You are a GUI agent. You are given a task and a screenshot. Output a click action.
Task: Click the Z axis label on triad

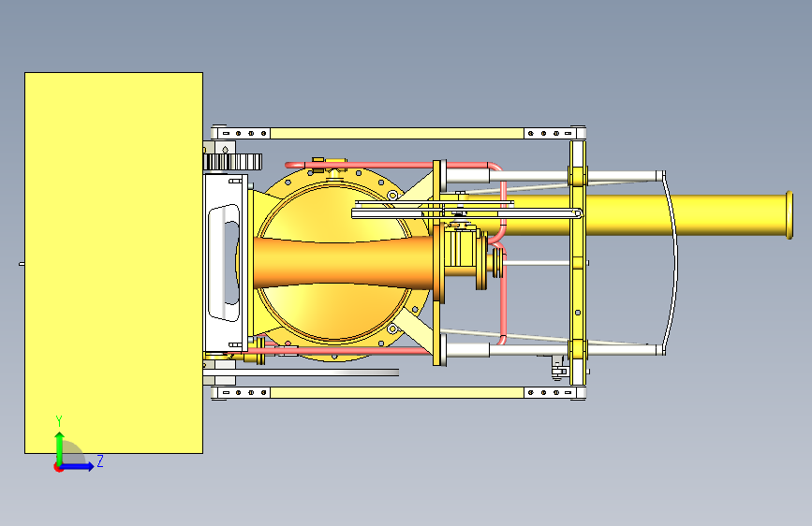pos(100,460)
